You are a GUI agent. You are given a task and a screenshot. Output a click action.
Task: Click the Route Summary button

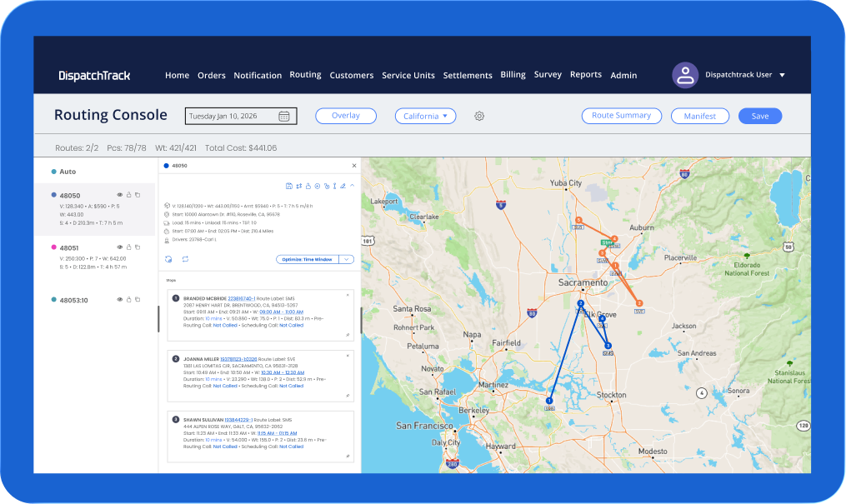coord(622,116)
